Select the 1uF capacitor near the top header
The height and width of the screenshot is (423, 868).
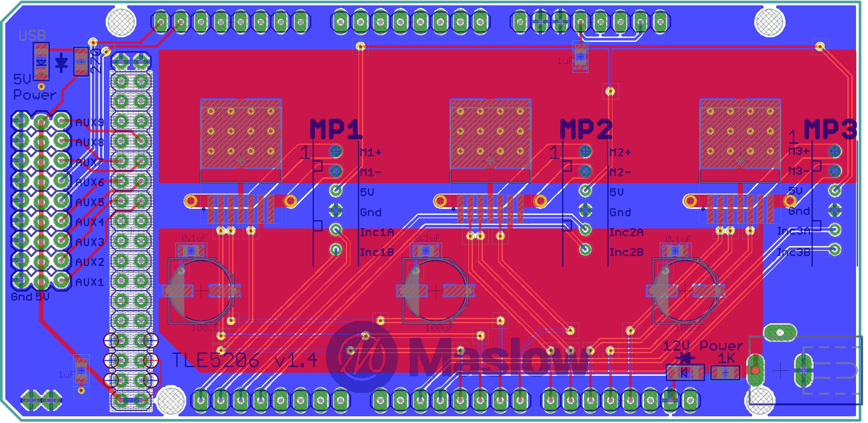[580, 57]
